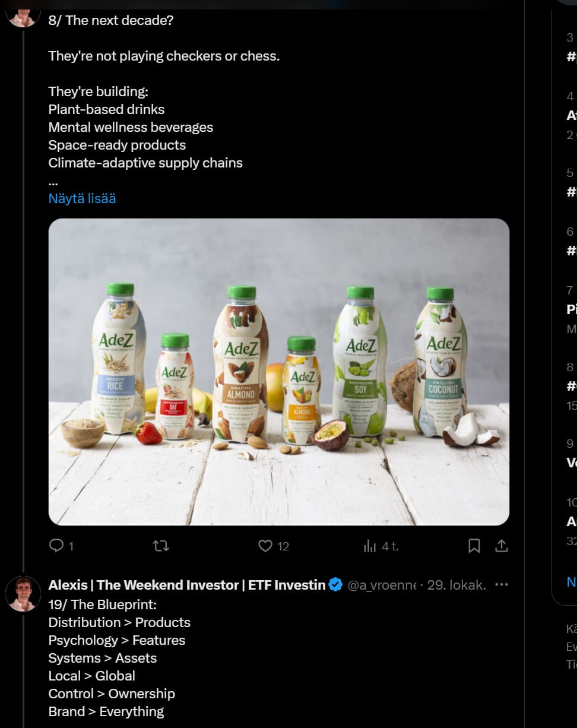Open the AdeZ bottles photo
Viewport: 577px width, 728px height.
[278, 372]
